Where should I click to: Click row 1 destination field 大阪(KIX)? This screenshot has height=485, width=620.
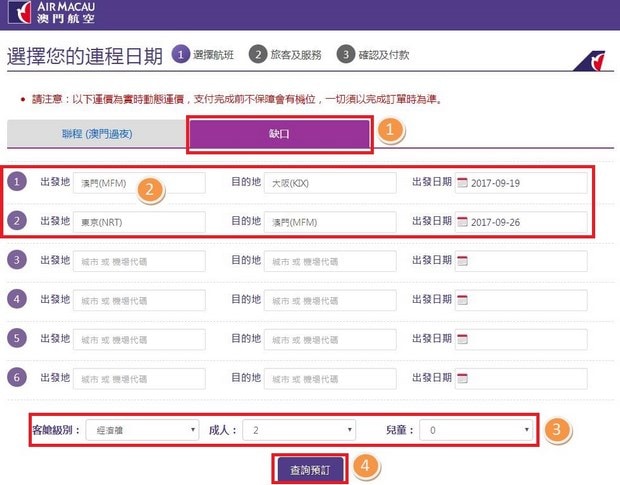[330, 183]
